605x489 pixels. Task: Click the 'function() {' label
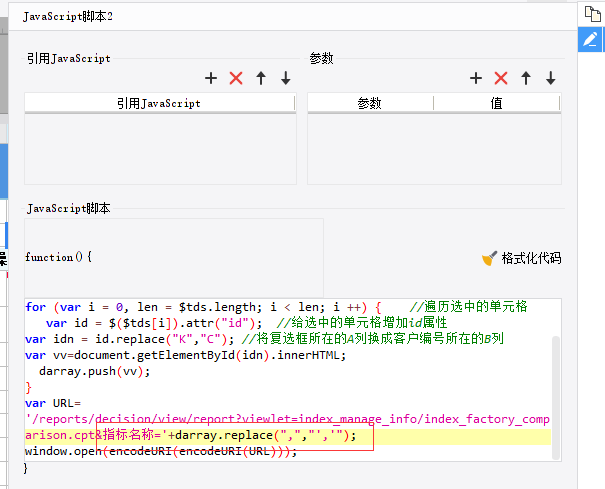[58, 257]
